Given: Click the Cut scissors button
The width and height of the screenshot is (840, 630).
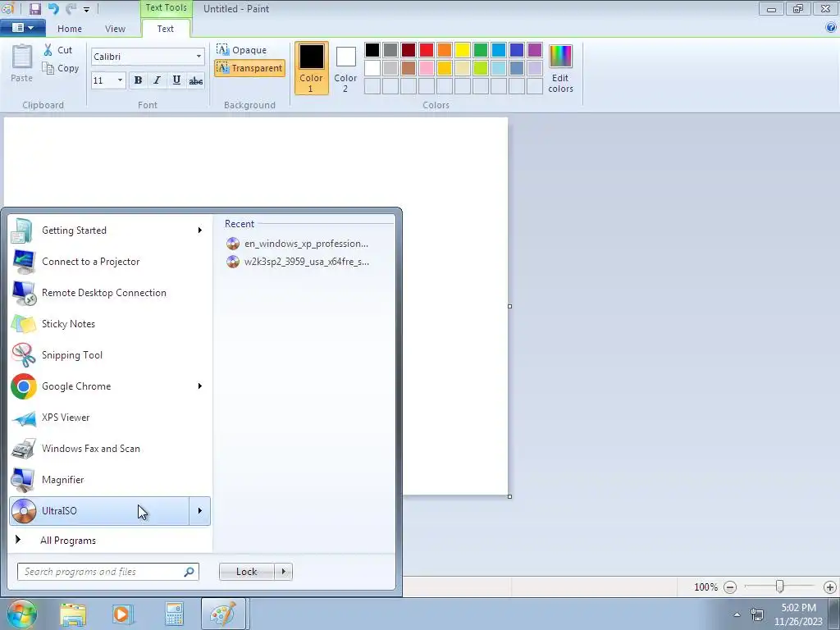Looking at the screenshot, I should pyautogui.click(x=57, y=50).
